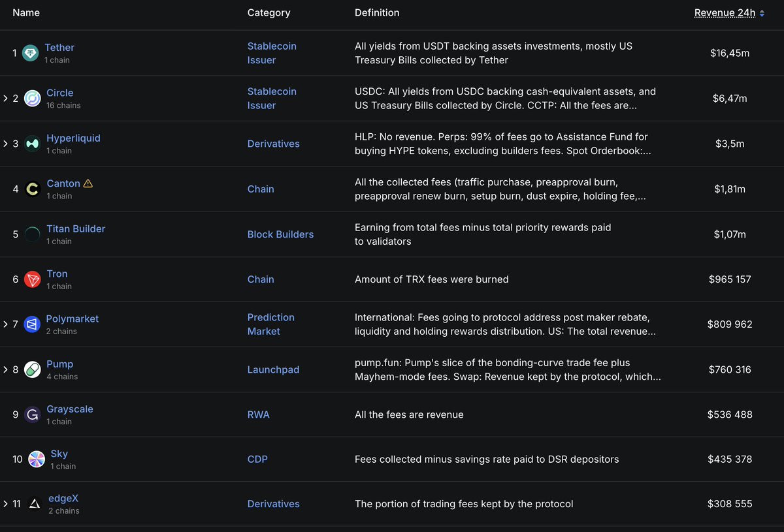
Task: Open the CDP category link
Action: 257,459
